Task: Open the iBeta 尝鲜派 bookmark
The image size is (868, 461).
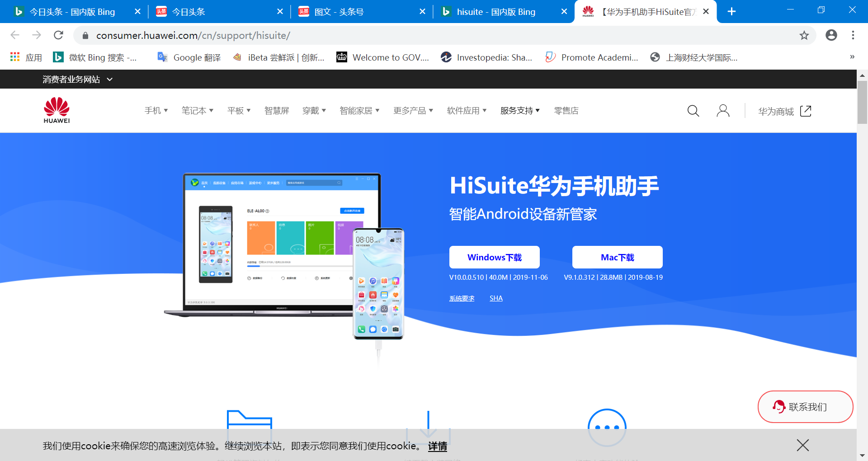Action: click(x=278, y=57)
